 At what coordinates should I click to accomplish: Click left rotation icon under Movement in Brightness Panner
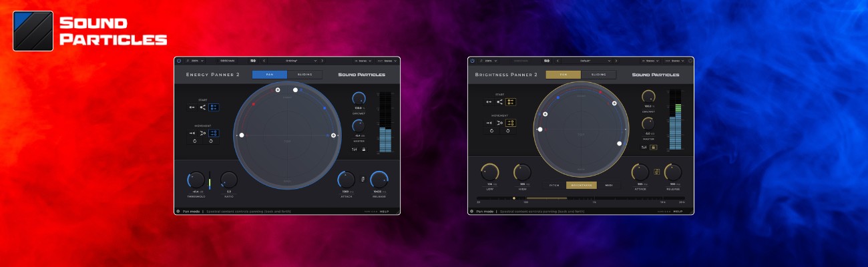coord(491,131)
